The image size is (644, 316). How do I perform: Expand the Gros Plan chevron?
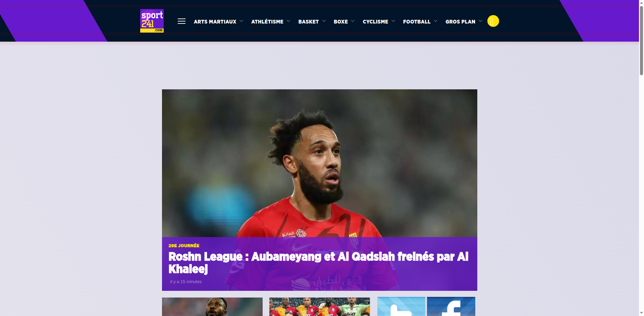(x=480, y=21)
